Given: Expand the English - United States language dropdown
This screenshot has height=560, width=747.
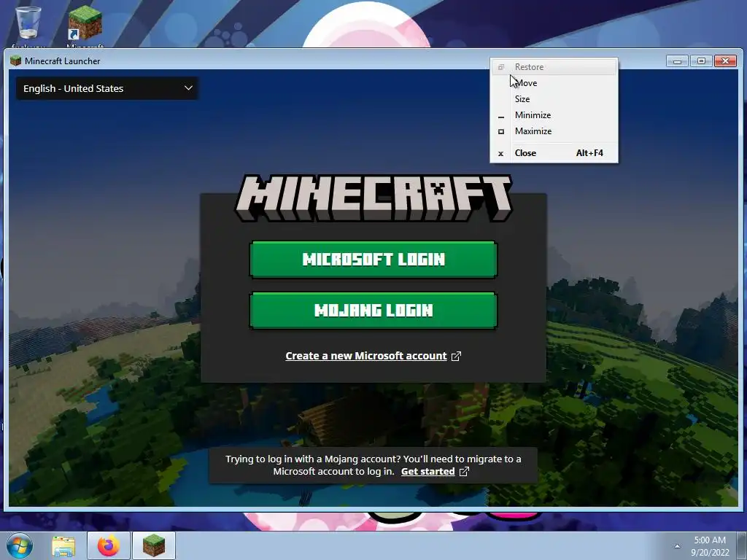Looking at the screenshot, I should (107, 88).
